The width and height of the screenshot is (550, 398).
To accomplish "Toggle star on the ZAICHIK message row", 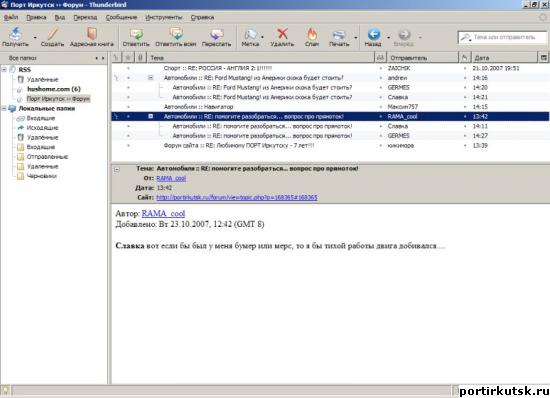I will click(128, 68).
